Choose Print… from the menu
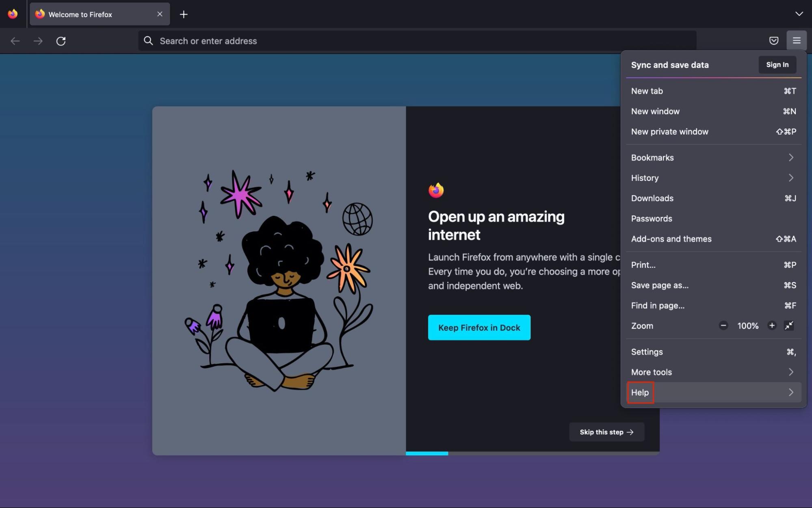This screenshot has height=508, width=812. click(x=714, y=265)
